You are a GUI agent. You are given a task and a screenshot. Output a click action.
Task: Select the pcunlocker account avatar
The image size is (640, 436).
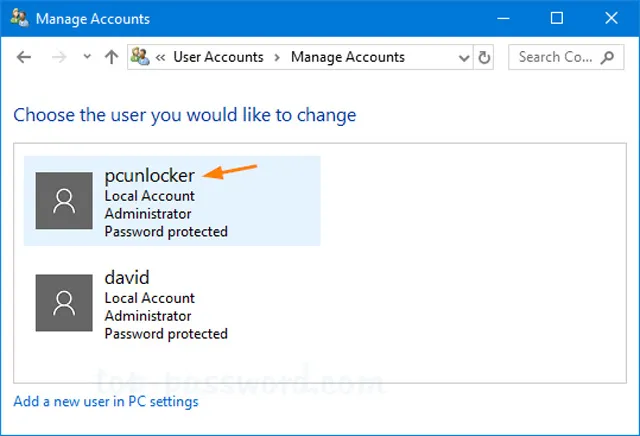click(64, 200)
